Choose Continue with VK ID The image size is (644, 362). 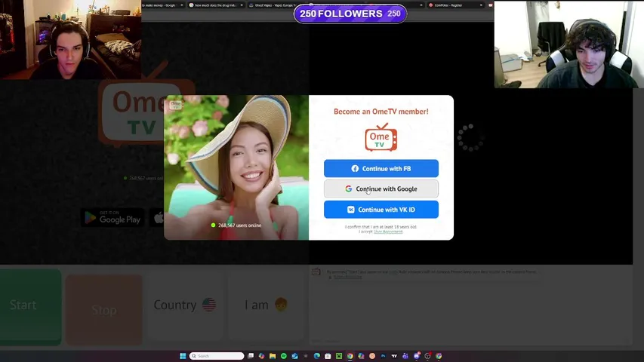(x=381, y=210)
